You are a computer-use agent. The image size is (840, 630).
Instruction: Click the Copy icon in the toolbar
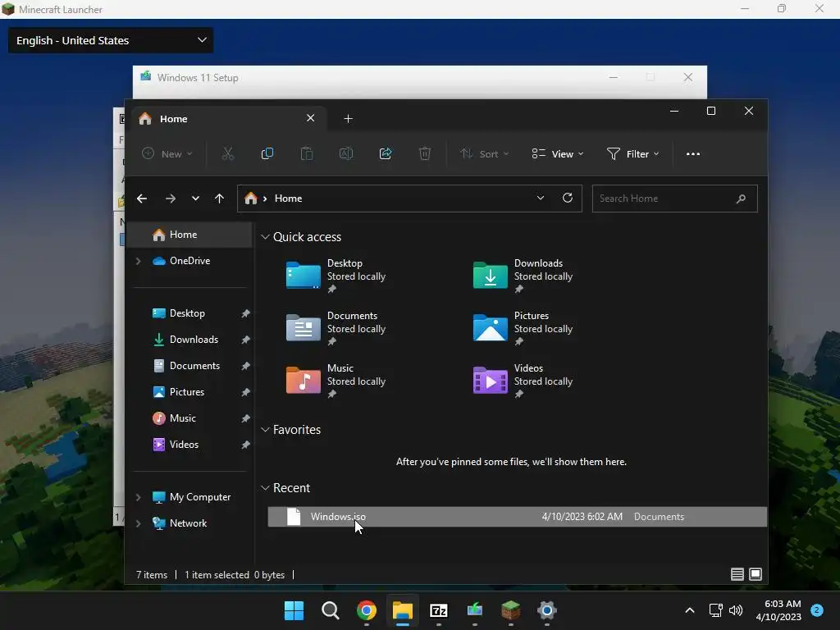267,153
